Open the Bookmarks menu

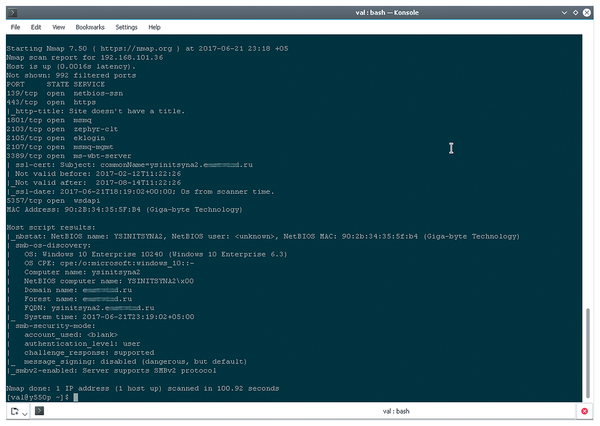coord(90,27)
